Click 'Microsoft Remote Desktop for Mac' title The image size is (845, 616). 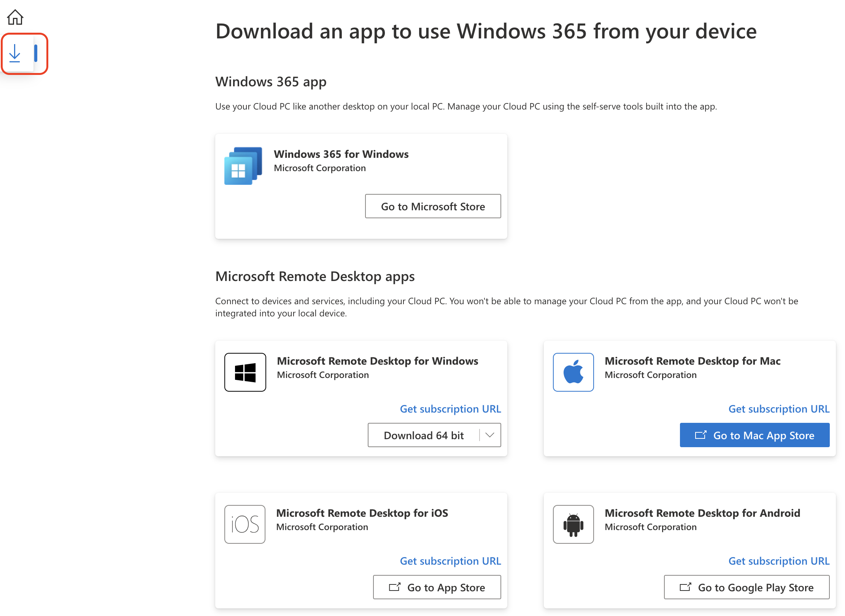point(693,361)
